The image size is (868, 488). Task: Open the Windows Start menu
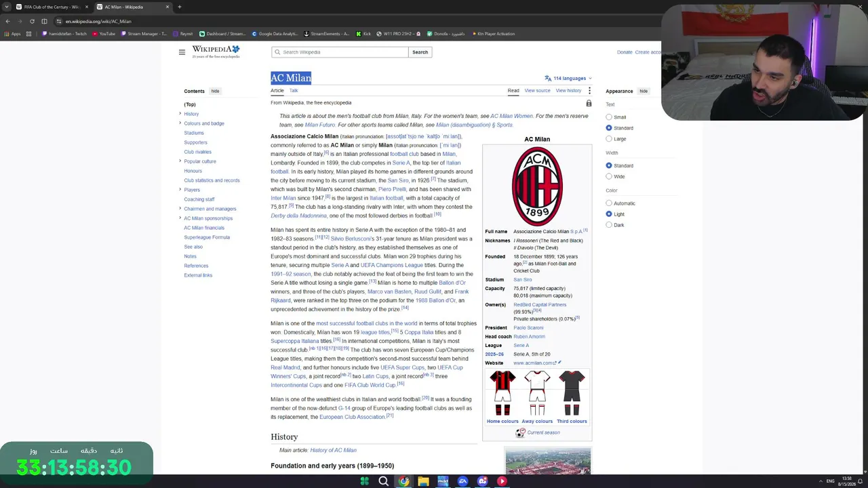[364, 481]
